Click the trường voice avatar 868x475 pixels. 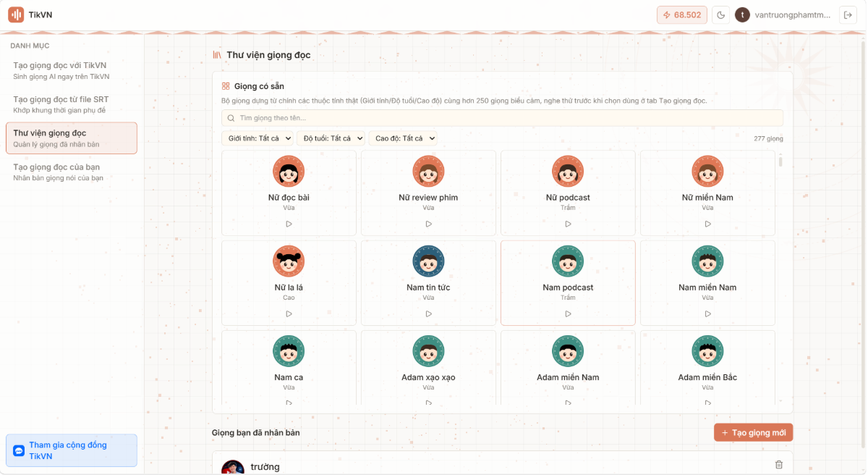coord(233,468)
